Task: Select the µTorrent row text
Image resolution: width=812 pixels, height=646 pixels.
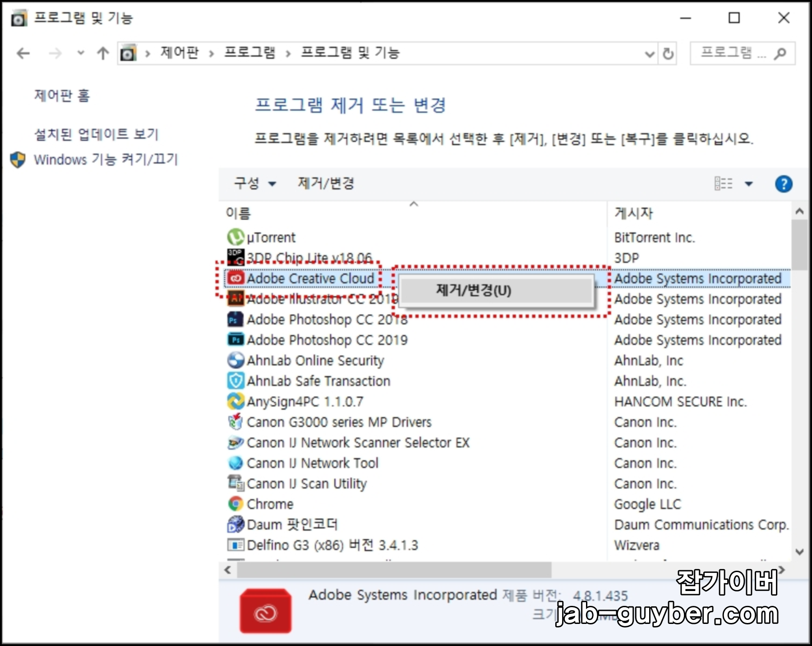Action: pyautogui.click(x=271, y=238)
